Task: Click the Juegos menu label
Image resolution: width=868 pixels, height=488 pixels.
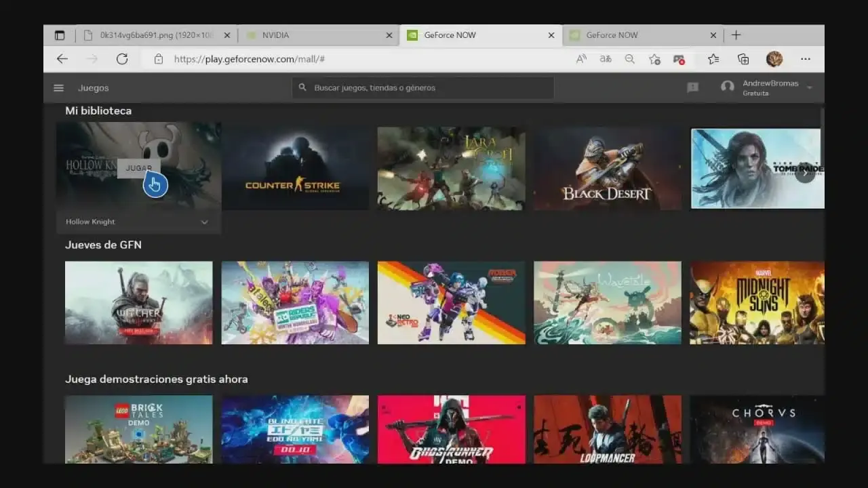Action: (x=94, y=88)
